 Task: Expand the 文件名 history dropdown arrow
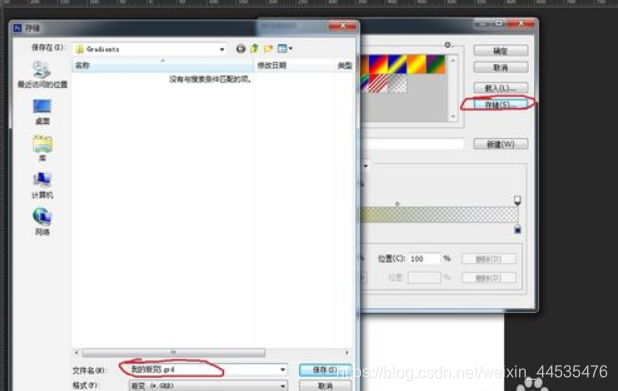[x=283, y=370]
